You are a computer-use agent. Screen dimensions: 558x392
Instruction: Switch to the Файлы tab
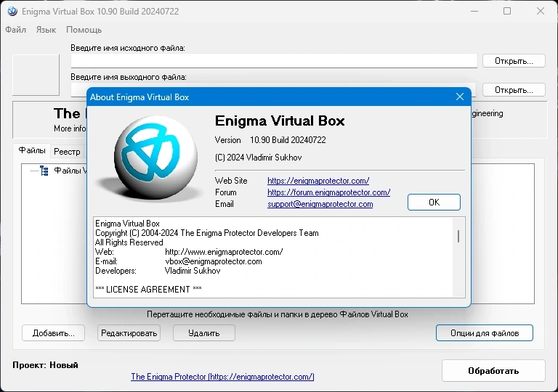32,150
